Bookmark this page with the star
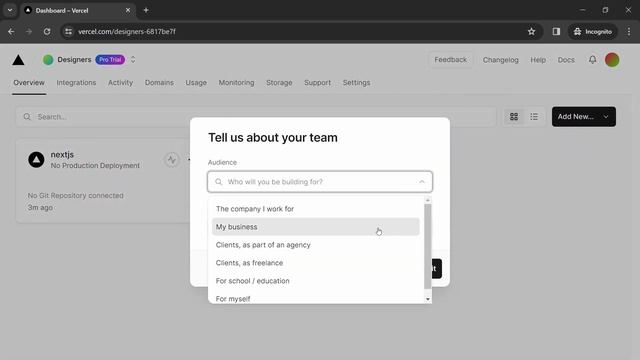This screenshot has height=360, width=640. coord(531,31)
